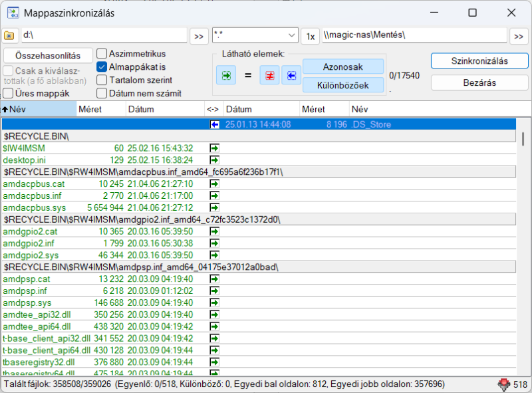The height and width of the screenshot is (393, 532).
Task: Click the Szinkronizálás button
Action: [479, 61]
